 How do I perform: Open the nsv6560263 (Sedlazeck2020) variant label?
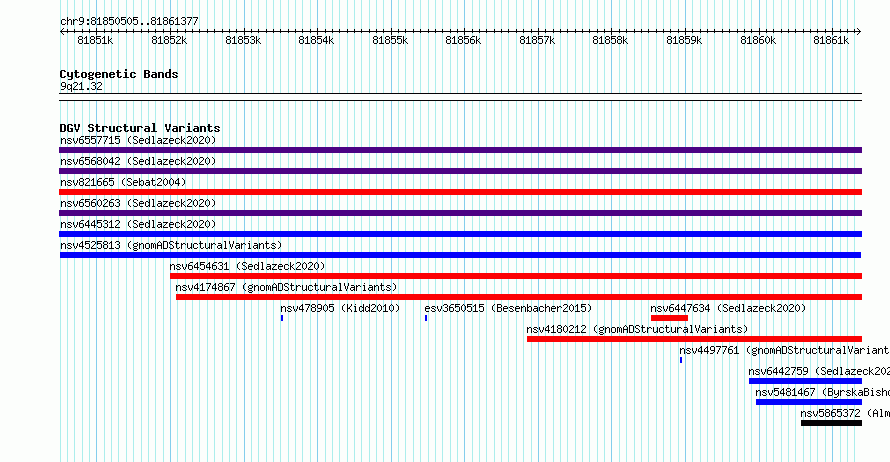tap(138, 203)
